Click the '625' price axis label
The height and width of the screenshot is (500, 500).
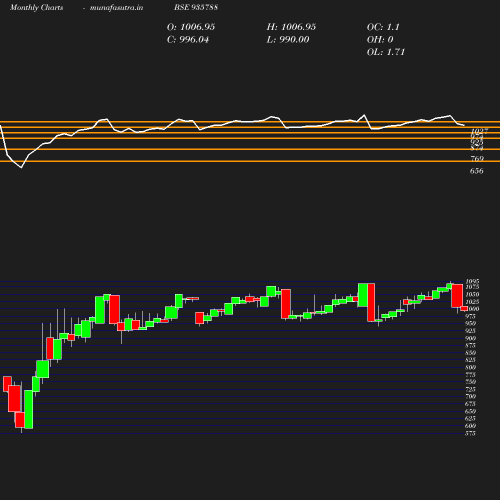(x=470, y=418)
